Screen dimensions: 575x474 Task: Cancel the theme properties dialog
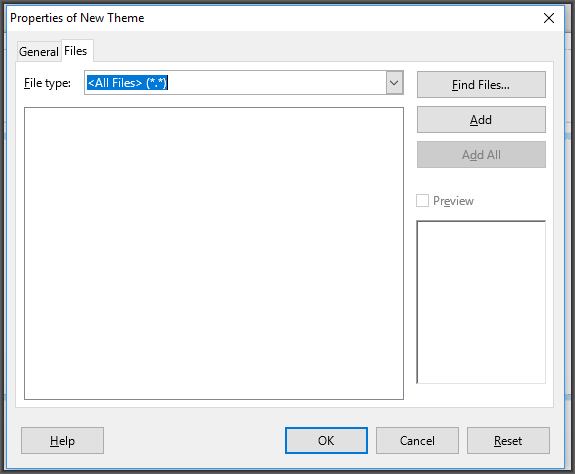pos(417,440)
